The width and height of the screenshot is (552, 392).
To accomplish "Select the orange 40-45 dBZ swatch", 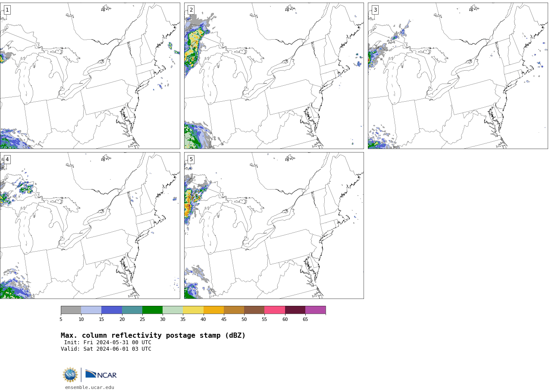I will click(213, 310).
